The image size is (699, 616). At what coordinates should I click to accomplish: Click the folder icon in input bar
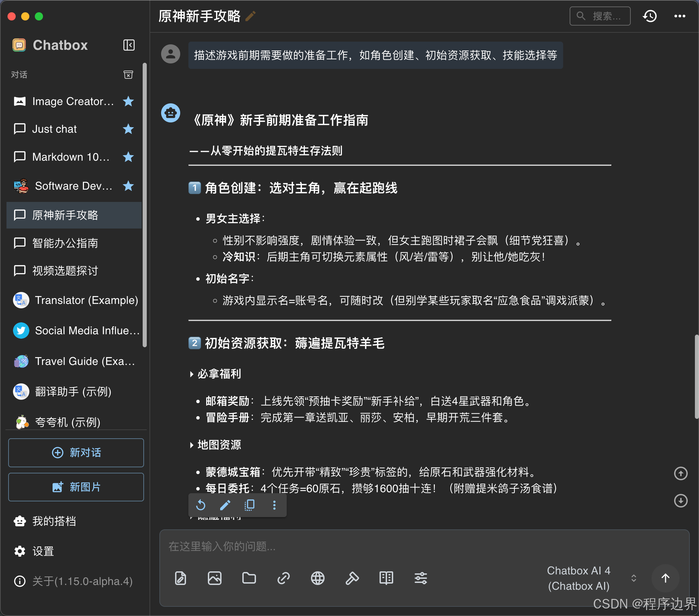click(249, 579)
